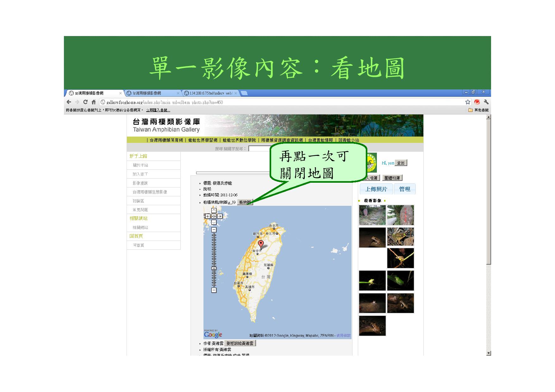
Task: Click the keyword search input box
Action: [259, 149]
